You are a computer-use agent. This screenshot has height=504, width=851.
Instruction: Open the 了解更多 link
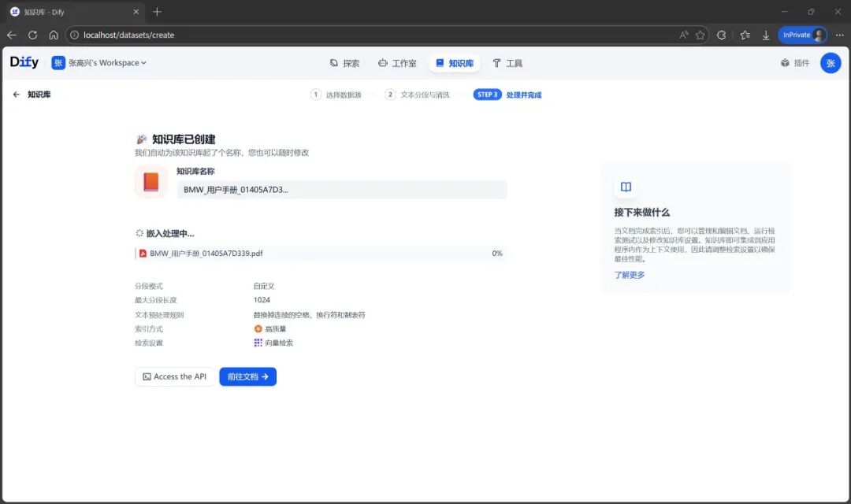[630, 275]
